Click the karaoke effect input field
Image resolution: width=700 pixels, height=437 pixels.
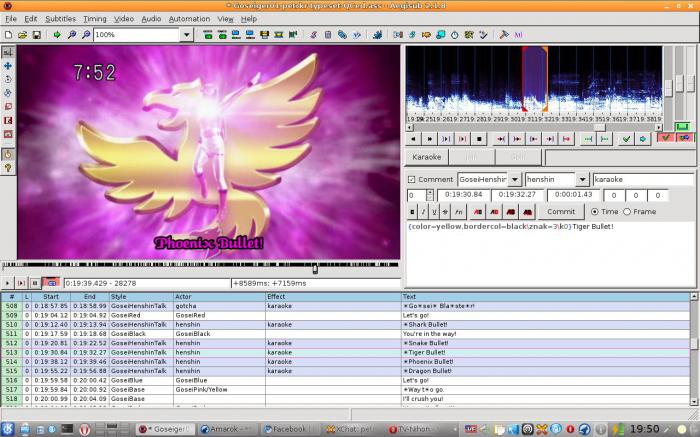pyautogui.click(x=643, y=179)
